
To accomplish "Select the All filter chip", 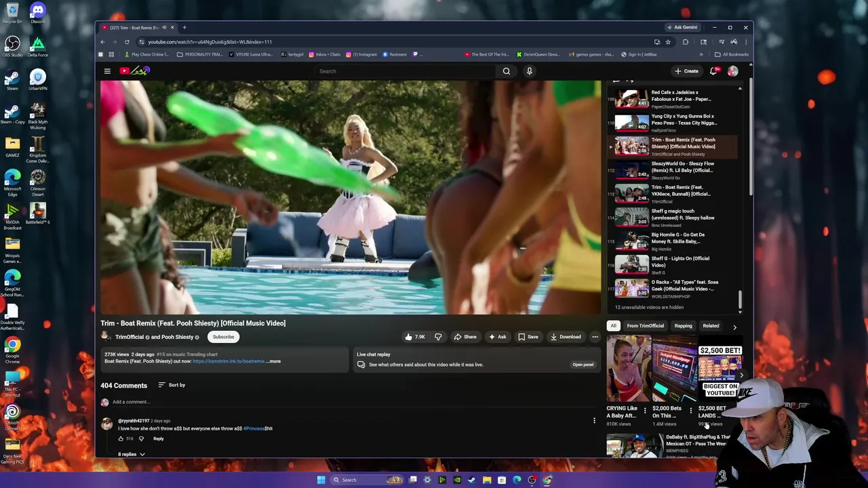I will (x=613, y=326).
